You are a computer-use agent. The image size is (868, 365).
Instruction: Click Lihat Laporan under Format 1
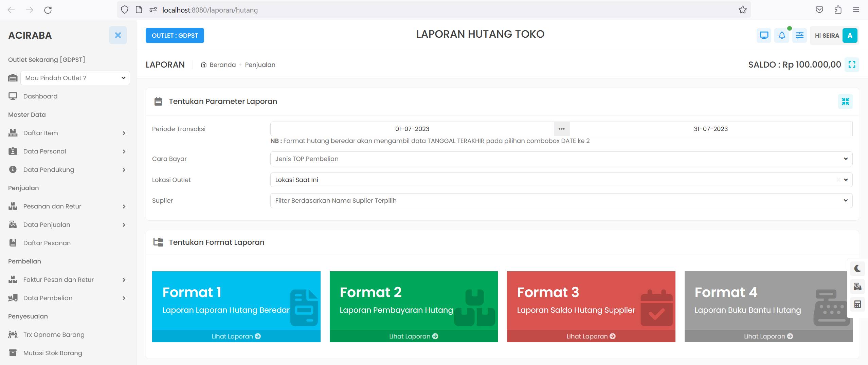click(x=236, y=336)
